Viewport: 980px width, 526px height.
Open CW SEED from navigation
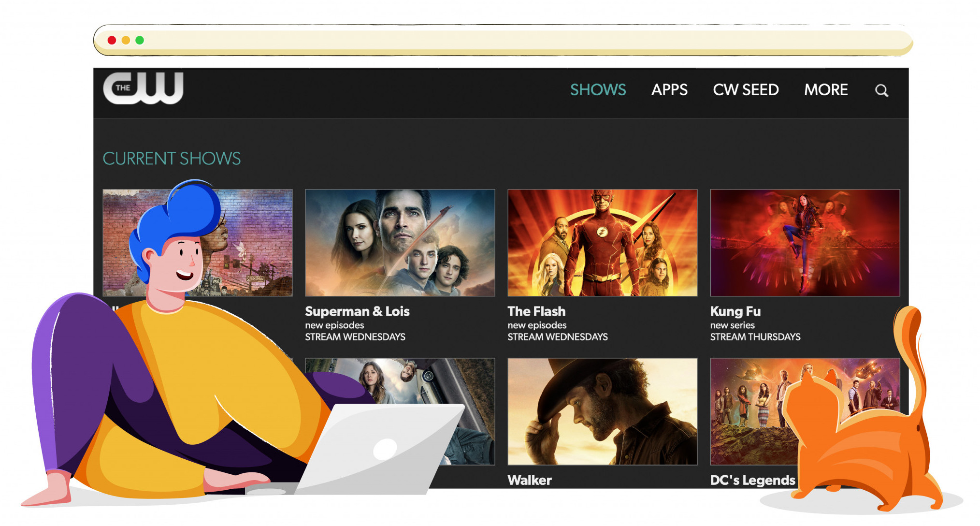click(746, 90)
